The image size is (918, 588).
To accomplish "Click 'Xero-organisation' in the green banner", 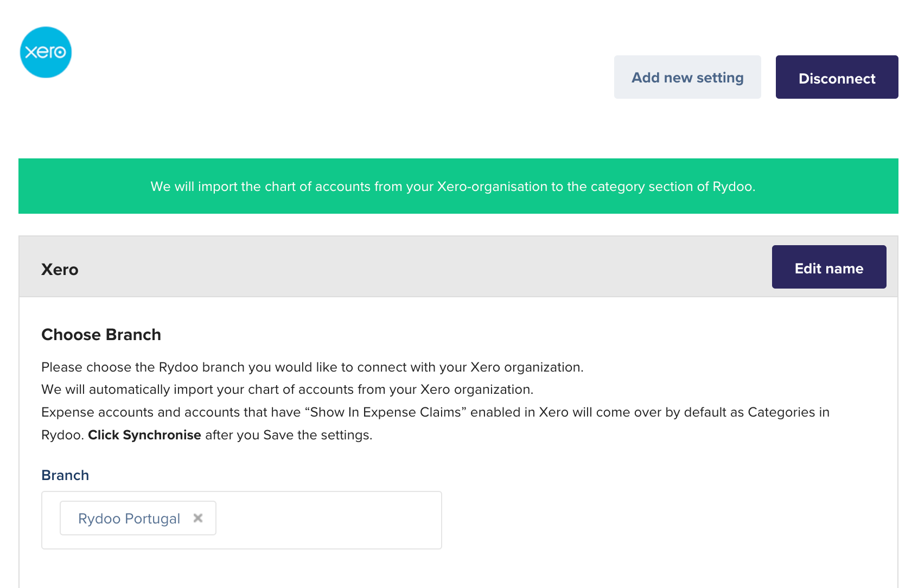I will pyautogui.click(x=492, y=187).
